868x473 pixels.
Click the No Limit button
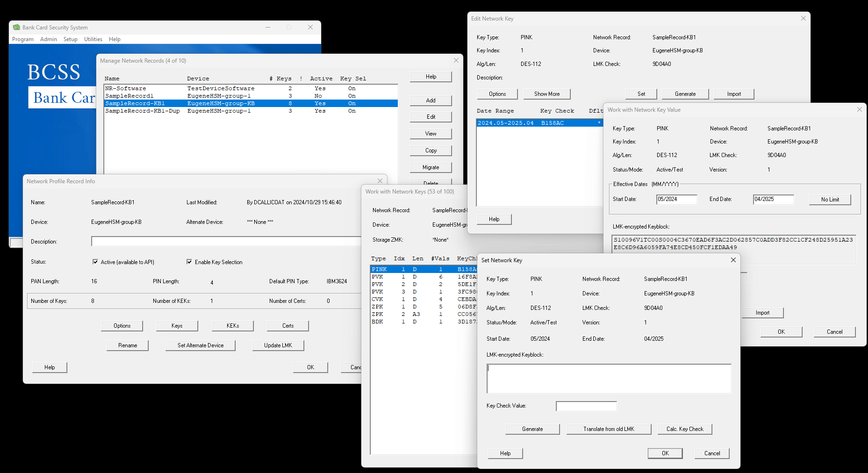click(830, 200)
